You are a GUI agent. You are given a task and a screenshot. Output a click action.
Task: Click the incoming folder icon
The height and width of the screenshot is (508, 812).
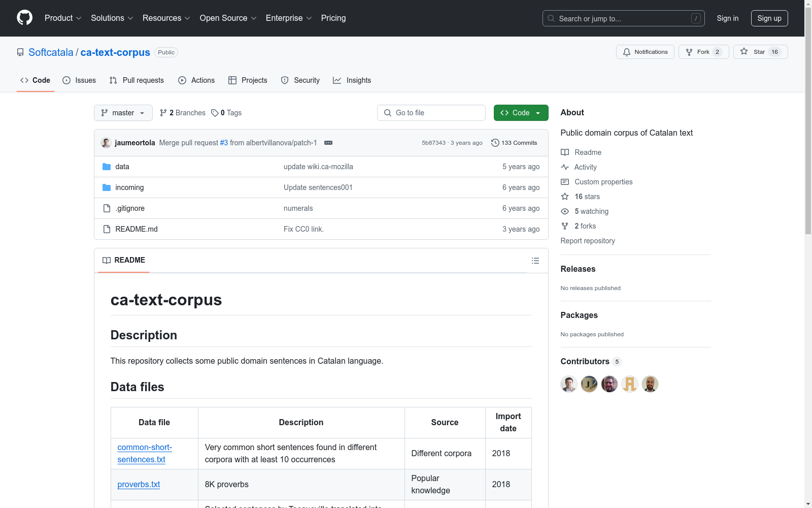point(107,187)
